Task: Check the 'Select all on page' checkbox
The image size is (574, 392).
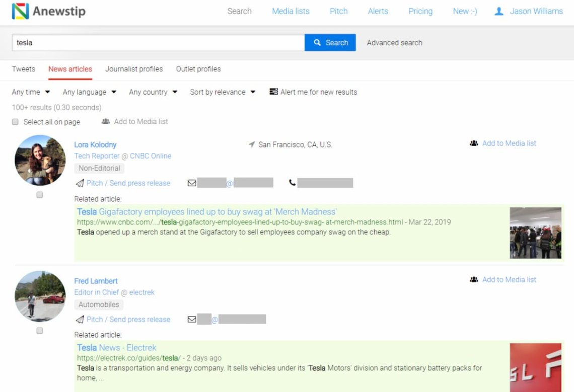Action: click(x=15, y=122)
